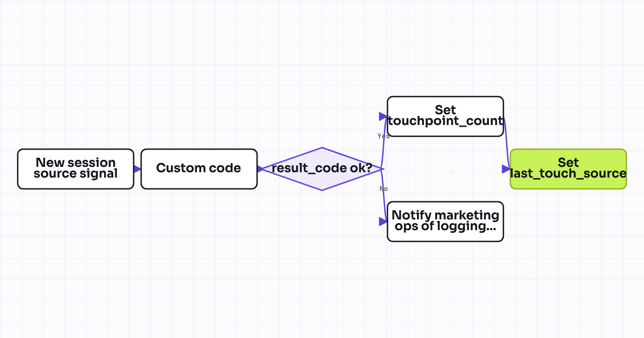This screenshot has width=644, height=338.
Task: Open the Custom code node
Action: (x=199, y=169)
